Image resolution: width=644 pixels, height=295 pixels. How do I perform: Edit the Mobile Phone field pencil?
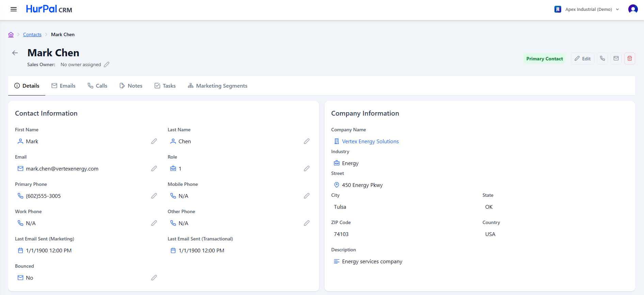click(x=307, y=196)
